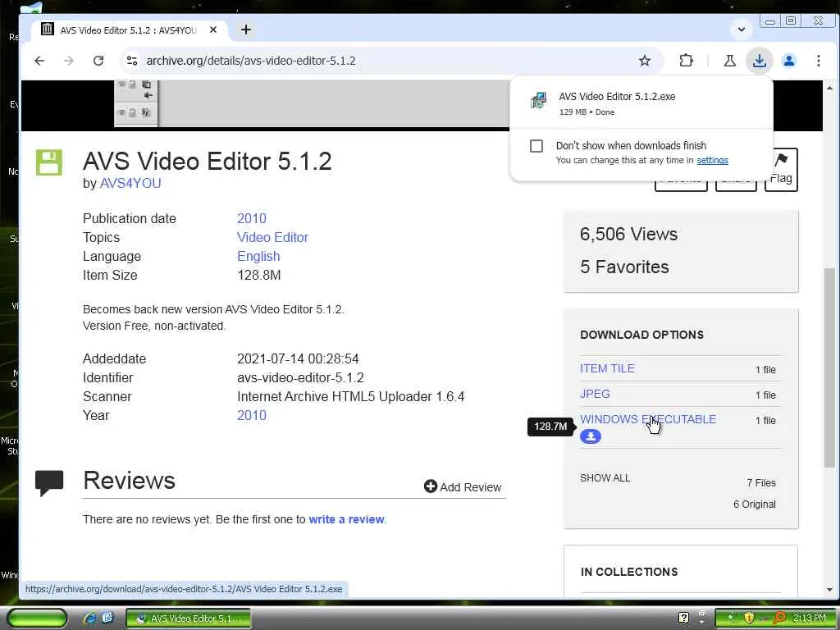This screenshot has height=630, width=840.
Task: Bookmark this page with the star icon
Action: [645, 61]
